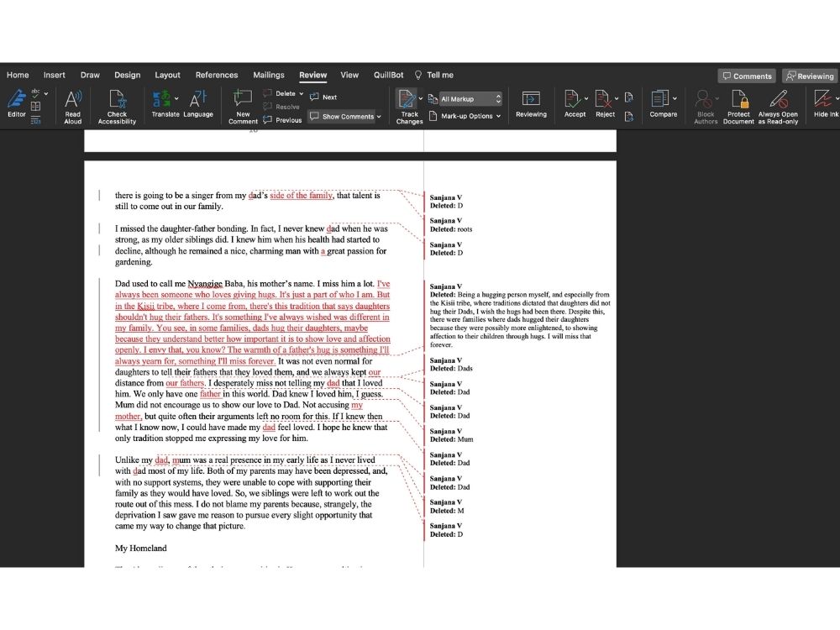The width and height of the screenshot is (840, 630).
Task: Expand the Mark-up Options menu
Action: [468, 115]
